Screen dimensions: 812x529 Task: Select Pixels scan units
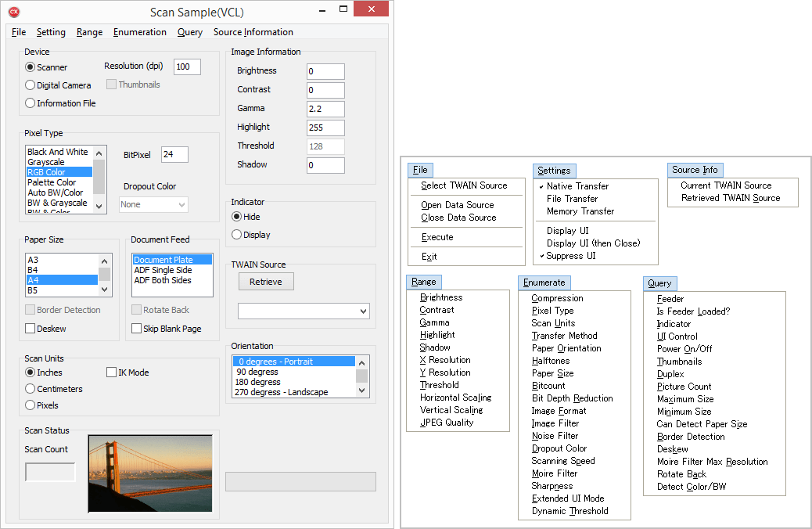coord(30,405)
